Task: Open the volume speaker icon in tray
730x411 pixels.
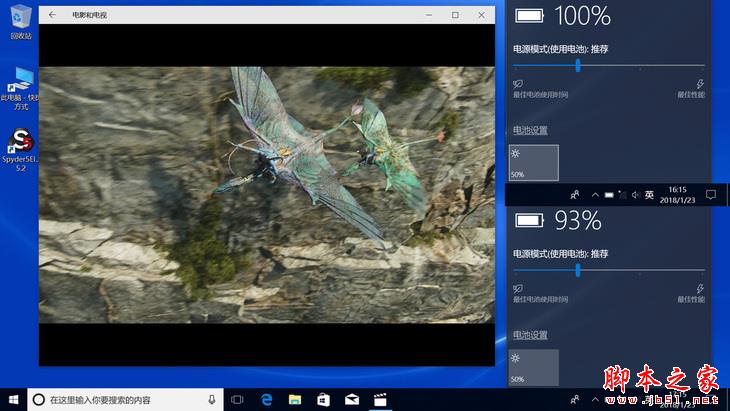Action: tap(635, 195)
